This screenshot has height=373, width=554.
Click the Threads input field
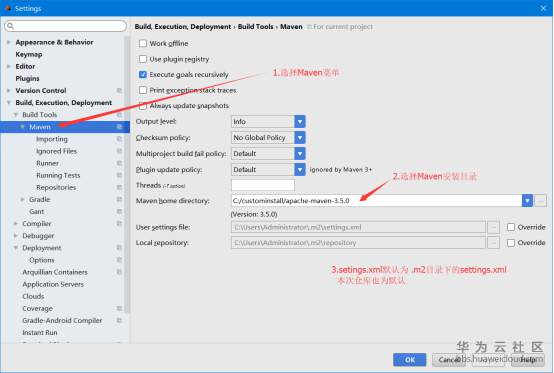click(x=263, y=185)
